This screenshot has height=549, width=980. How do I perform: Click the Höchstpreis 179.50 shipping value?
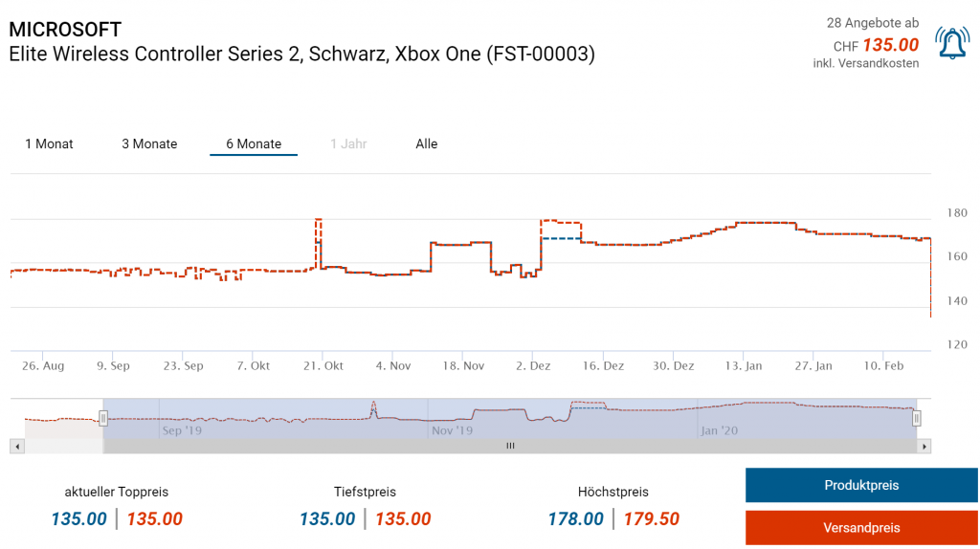pyautogui.click(x=652, y=519)
